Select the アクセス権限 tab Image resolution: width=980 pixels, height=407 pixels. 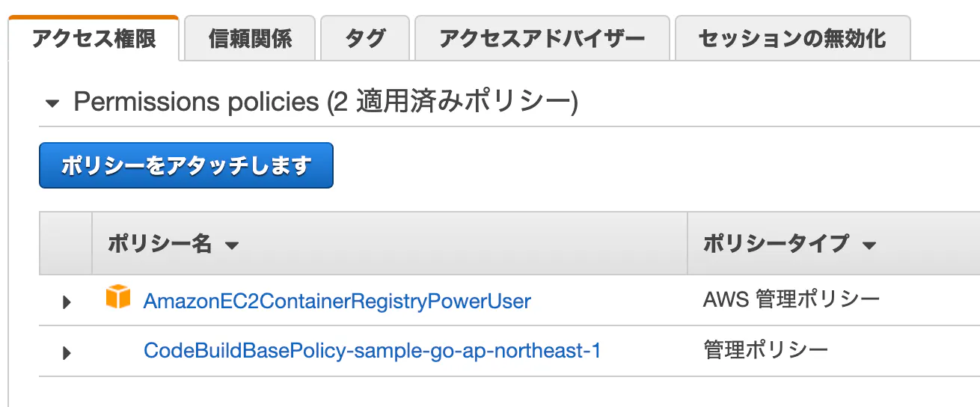pyautogui.click(x=94, y=38)
